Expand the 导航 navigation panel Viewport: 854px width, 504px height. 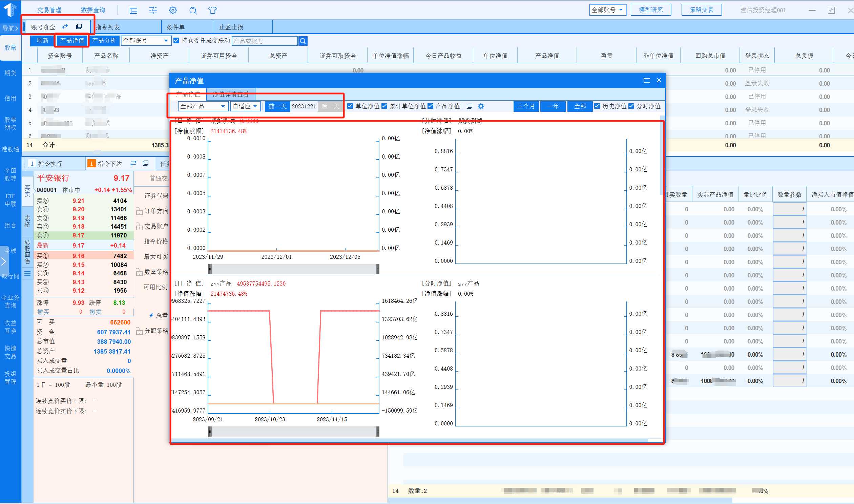tap(10, 28)
